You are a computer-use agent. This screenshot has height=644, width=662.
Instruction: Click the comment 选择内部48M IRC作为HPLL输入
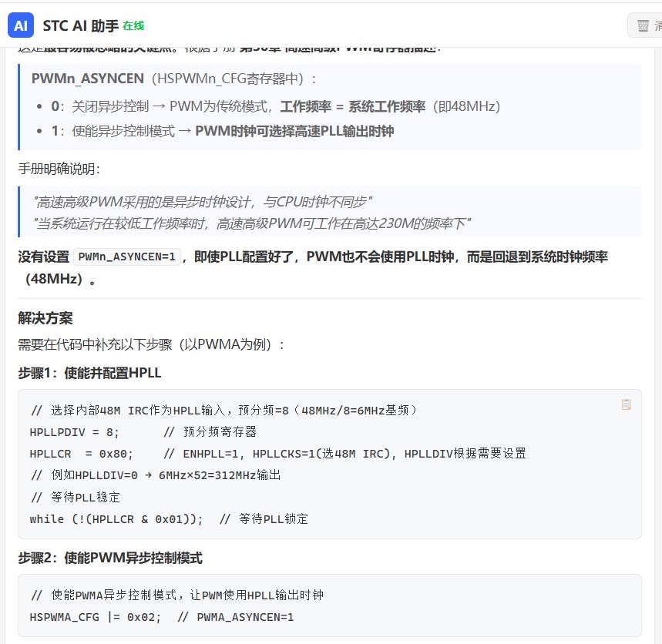pyautogui.click(x=223, y=410)
